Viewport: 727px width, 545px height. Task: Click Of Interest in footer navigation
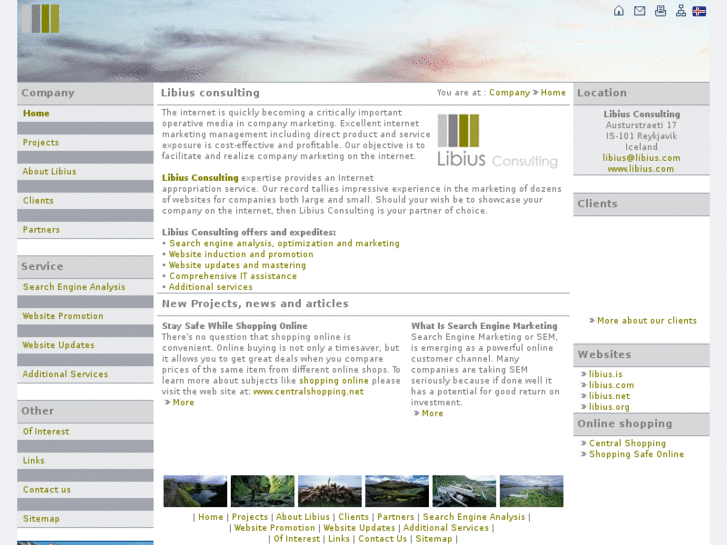click(297, 539)
